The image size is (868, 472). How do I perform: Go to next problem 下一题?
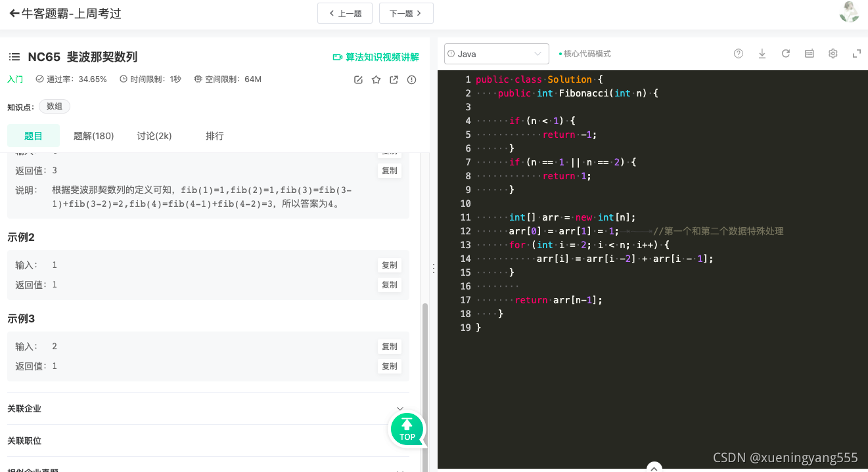pos(406,13)
